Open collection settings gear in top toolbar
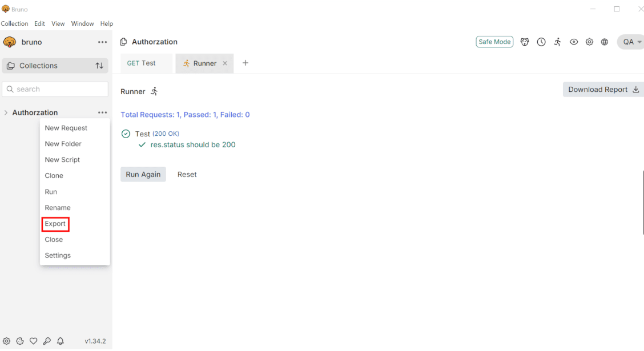 (x=589, y=42)
